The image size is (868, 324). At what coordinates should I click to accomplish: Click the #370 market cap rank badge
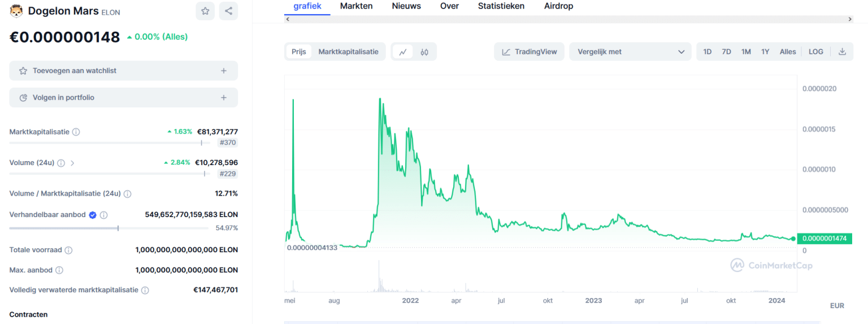(228, 143)
